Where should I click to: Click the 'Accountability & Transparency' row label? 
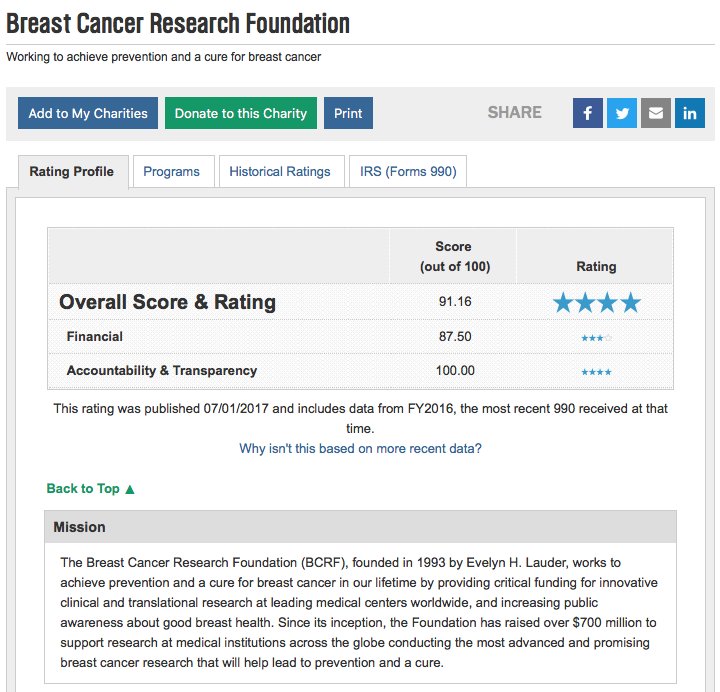click(x=162, y=371)
